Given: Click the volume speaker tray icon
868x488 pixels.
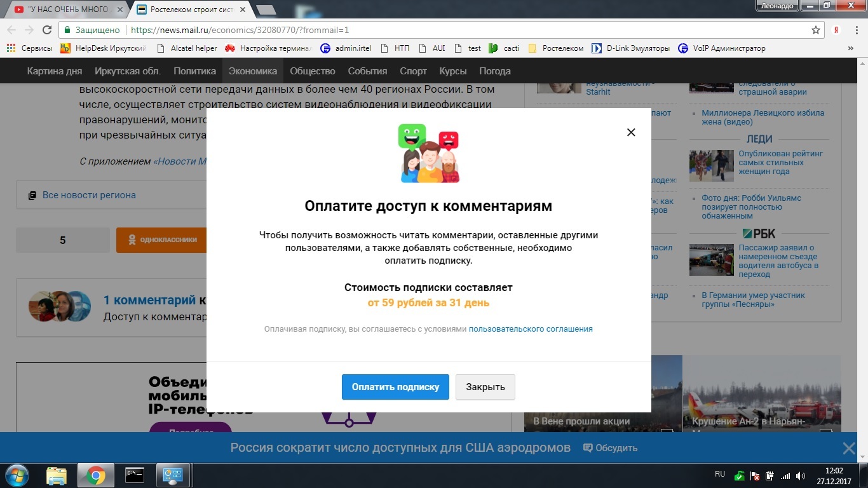Looking at the screenshot, I should tap(801, 475).
